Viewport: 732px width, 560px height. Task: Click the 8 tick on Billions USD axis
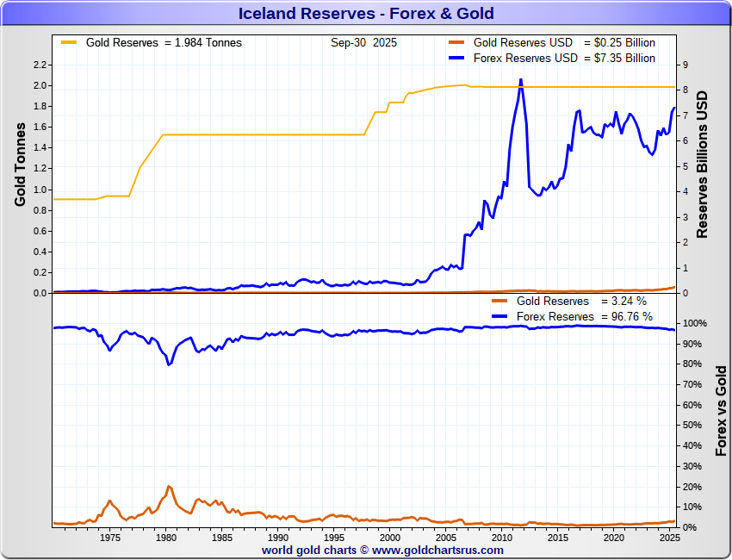(685, 90)
